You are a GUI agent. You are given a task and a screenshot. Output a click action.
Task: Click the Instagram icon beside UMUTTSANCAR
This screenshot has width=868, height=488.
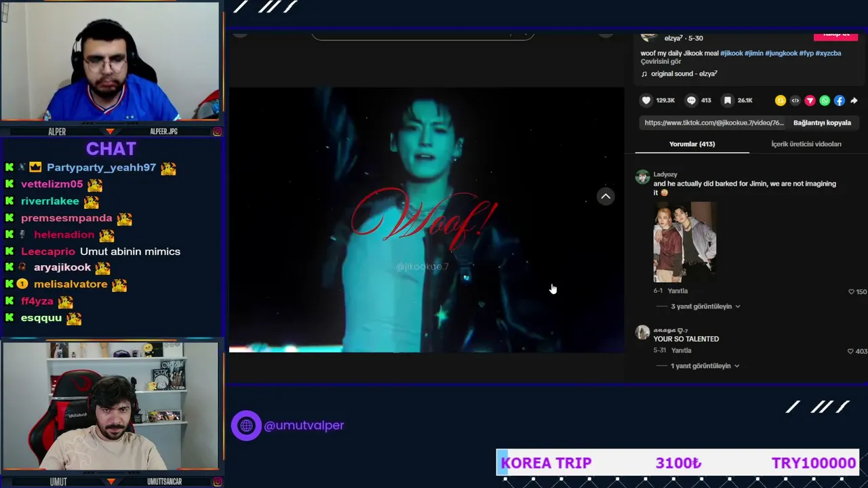coord(217,481)
